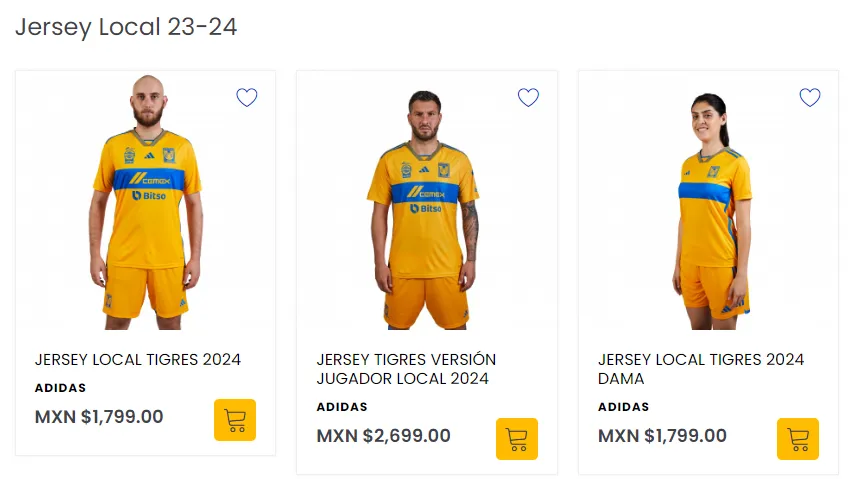Open JERSEY LOCAL TIGRES 2024 DAMA title
This screenshot has width=850, height=479.
701,369
